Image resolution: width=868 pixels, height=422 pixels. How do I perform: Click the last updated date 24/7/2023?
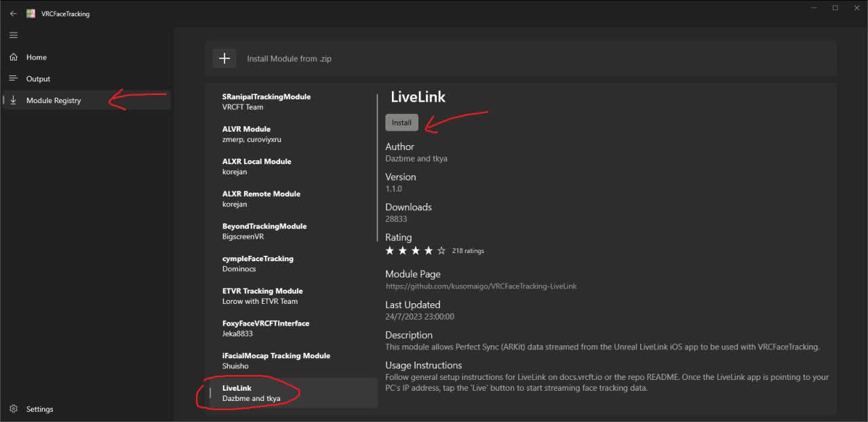(420, 317)
